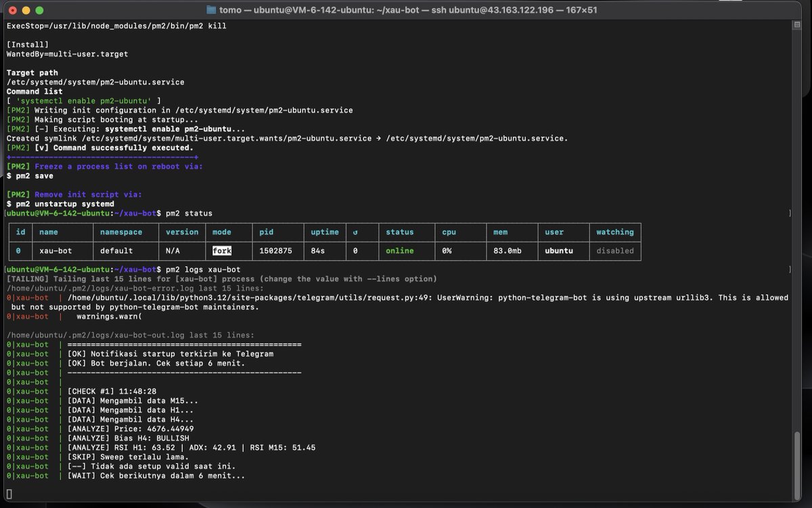Screen dimensions: 812x508
Task: Select the highlighted 'fork' mode cell
Action: click(x=222, y=251)
